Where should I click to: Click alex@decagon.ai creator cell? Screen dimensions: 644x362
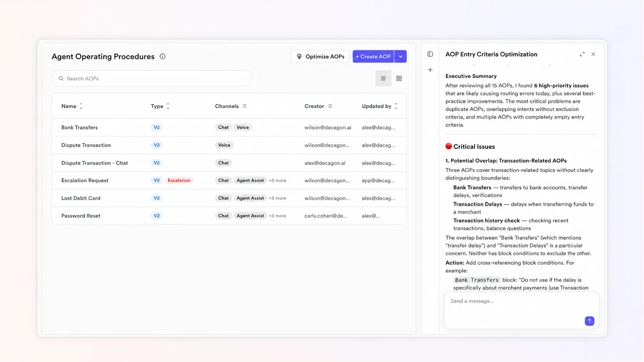click(x=325, y=163)
